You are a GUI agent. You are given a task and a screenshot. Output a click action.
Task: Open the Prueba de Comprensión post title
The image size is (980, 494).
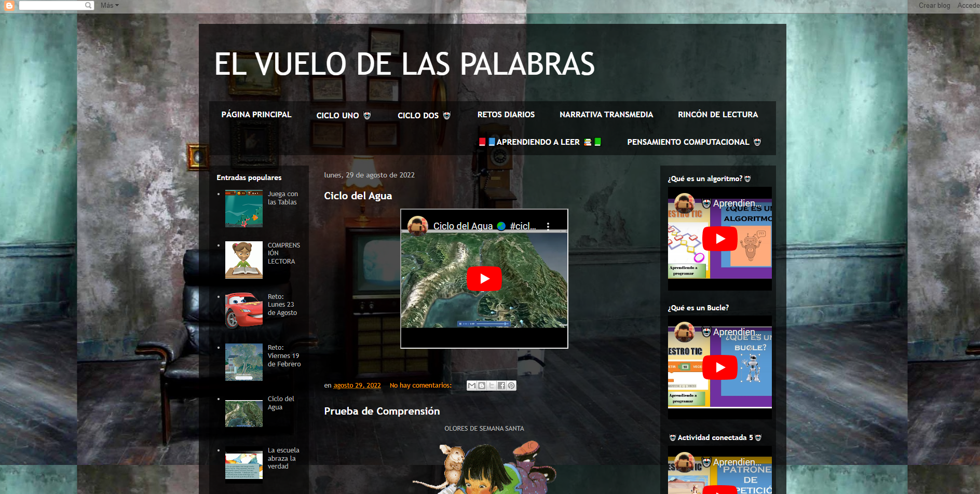[382, 411]
